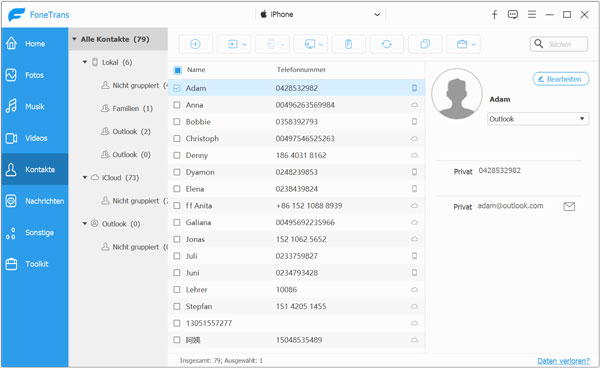Image resolution: width=600 pixels, height=368 pixels.
Task: Open Toolkit in the sidebar
Action: point(35,264)
